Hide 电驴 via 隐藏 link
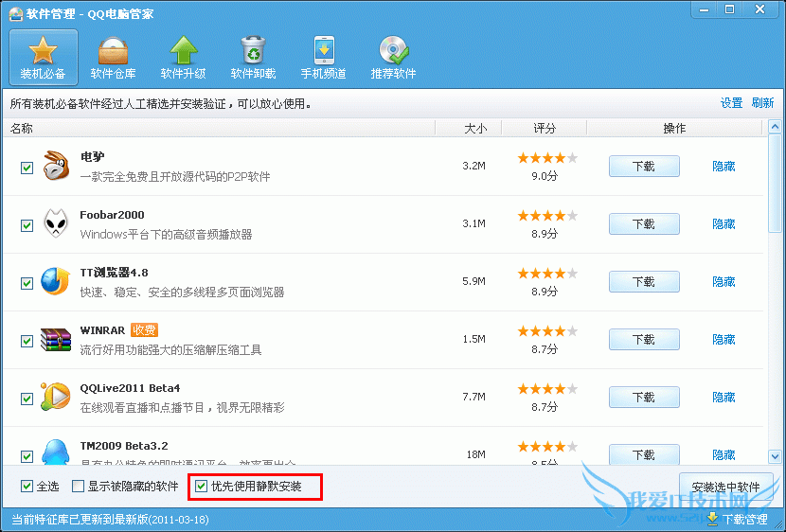The height and width of the screenshot is (532, 786). 723,167
